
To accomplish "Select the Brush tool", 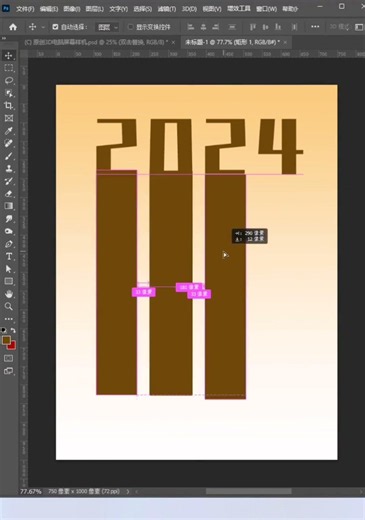I will point(9,156).
